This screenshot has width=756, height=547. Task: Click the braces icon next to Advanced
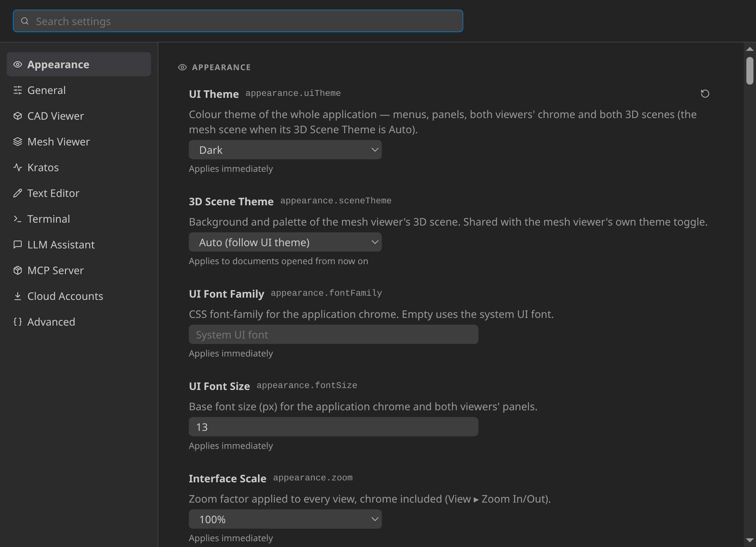(18, 322)
